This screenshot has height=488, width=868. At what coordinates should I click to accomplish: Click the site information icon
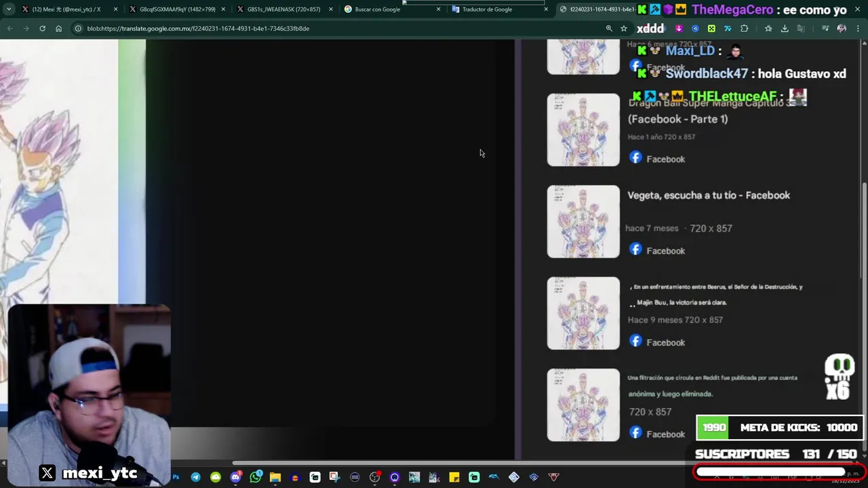(x=78, y=28)
